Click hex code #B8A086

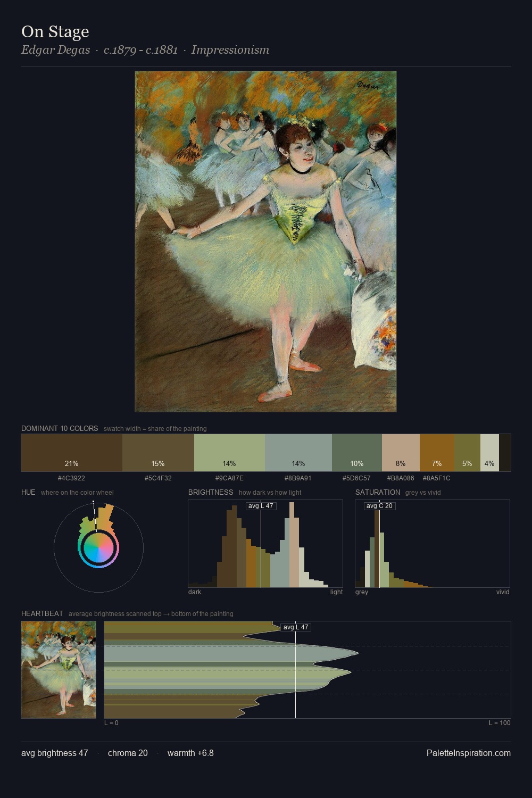click(401, 478)
